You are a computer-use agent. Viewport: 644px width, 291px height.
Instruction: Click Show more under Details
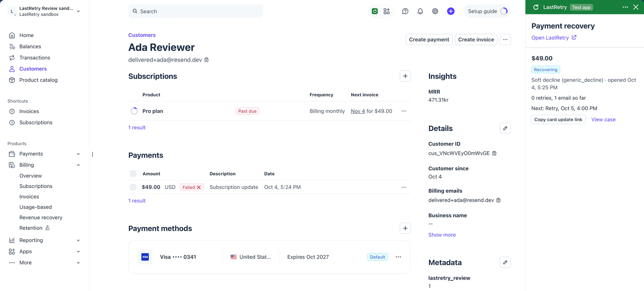[442, 235]
